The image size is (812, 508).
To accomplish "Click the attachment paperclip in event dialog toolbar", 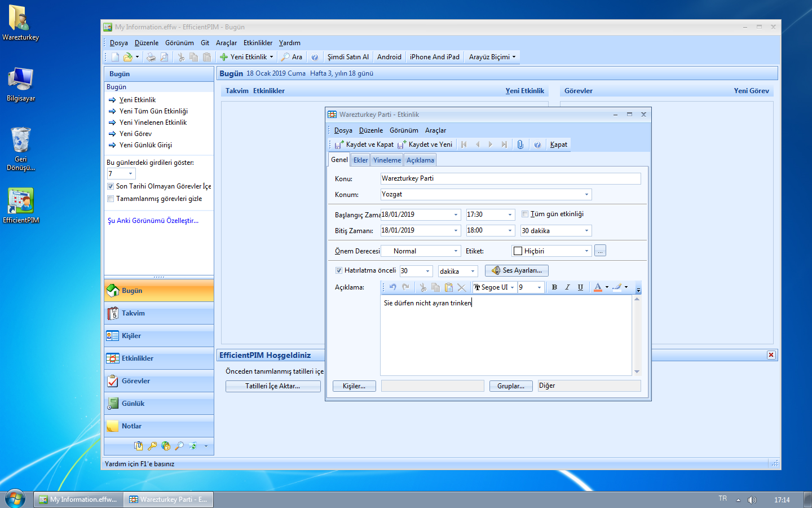I will pos(520,144).
